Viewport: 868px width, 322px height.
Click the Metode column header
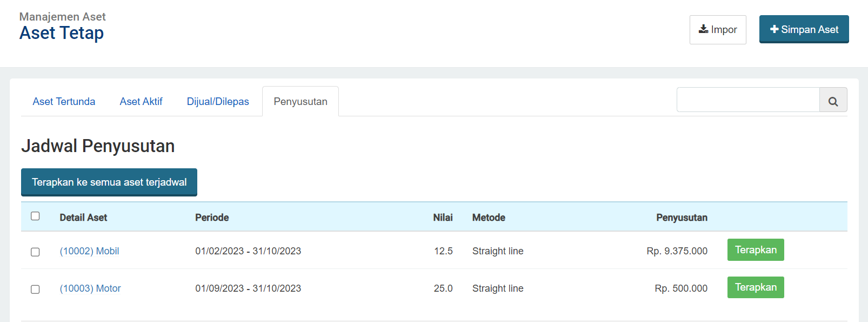489,218
